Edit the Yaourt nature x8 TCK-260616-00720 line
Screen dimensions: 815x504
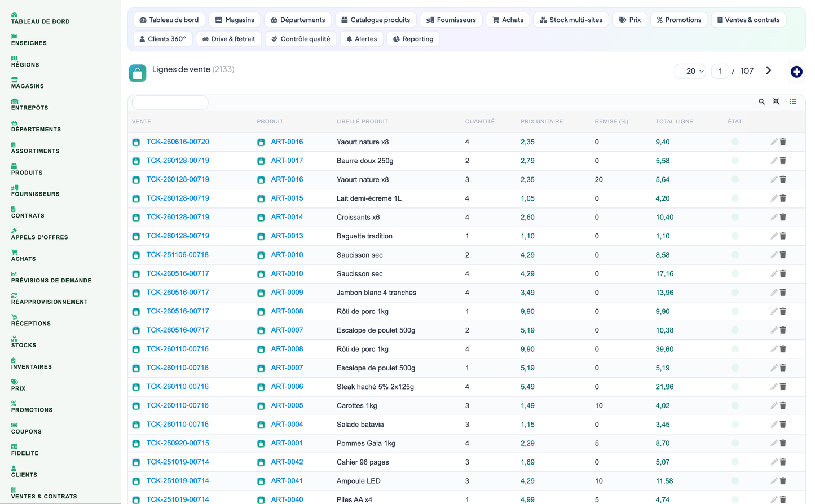pyautogui.click(x=774, y=142)
